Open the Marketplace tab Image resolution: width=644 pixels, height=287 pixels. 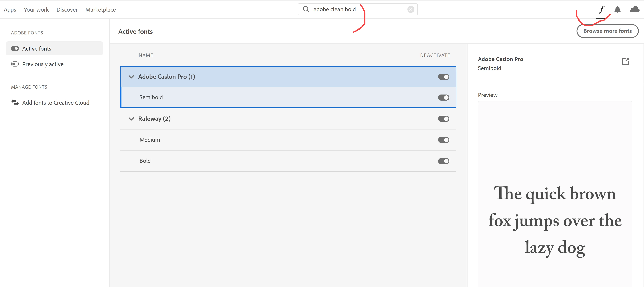point(101,10)
